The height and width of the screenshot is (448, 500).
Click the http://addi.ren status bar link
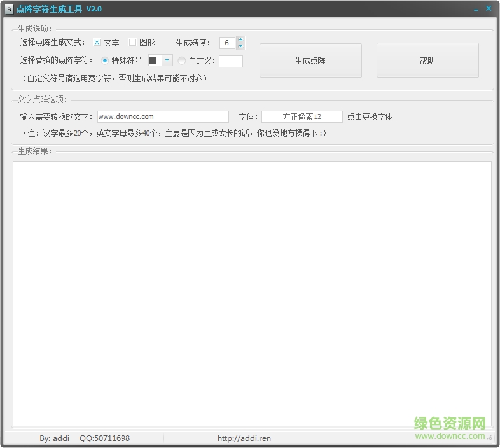(244, 438)
